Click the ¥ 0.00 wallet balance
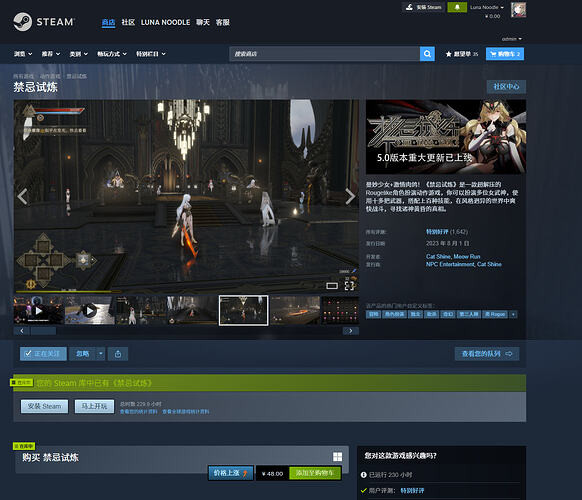This screenshot has width=582, height=500. [x=493, y=16]
